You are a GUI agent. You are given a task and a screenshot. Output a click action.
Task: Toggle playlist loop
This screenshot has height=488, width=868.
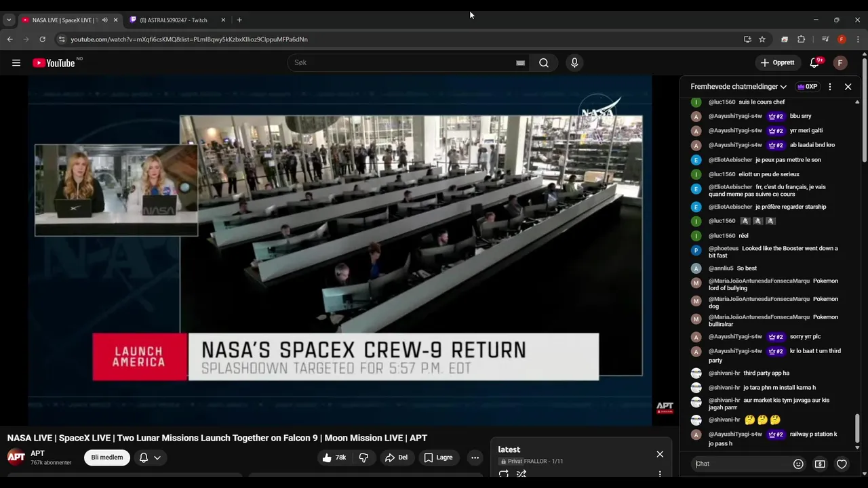504,474
